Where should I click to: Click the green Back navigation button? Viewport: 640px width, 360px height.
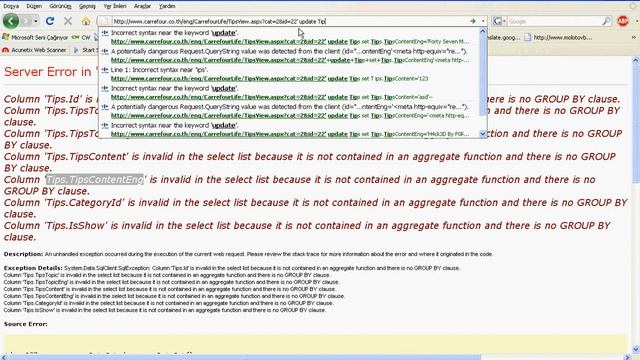(x=11, y=21)
